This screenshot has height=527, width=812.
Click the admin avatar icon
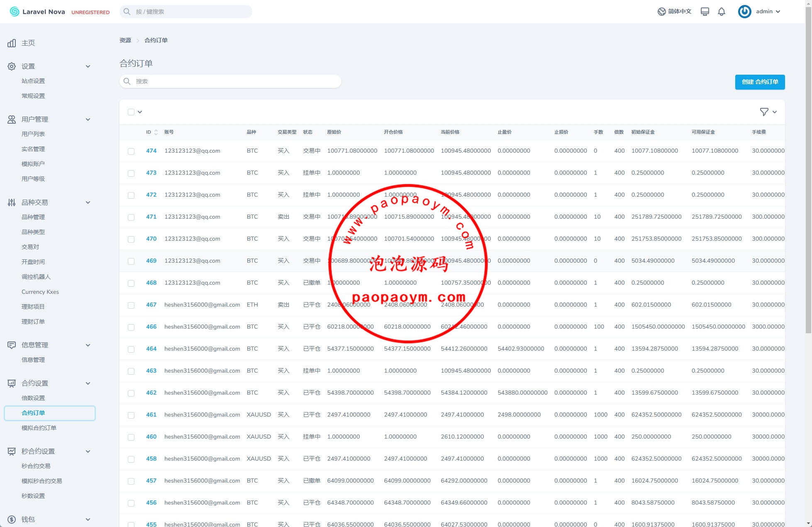point(744,12)
